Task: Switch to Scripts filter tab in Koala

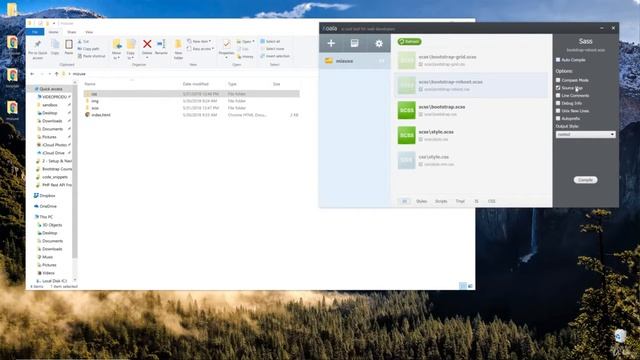Action: [x=441, y=201]
